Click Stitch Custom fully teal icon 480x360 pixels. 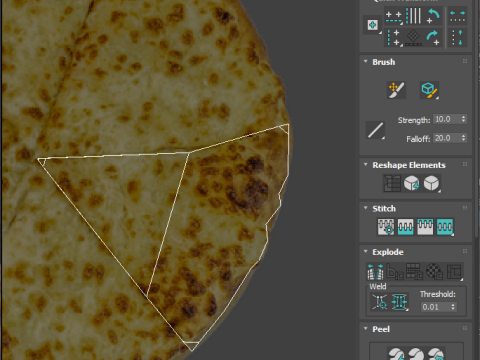(x=445, y=227)
